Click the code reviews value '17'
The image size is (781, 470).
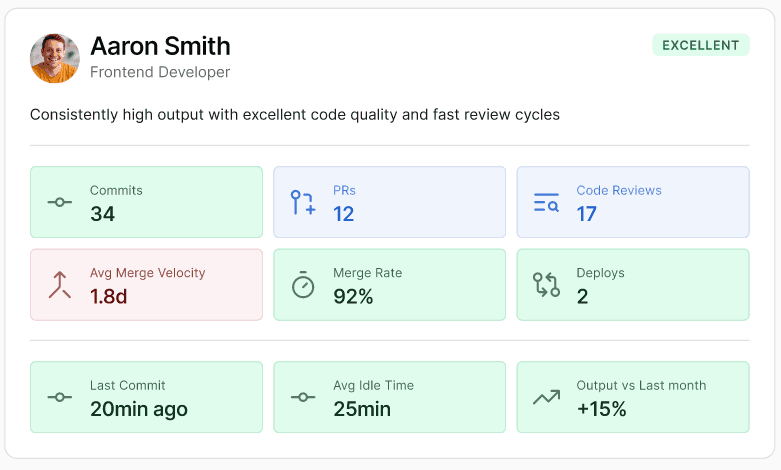pos(586,214)
